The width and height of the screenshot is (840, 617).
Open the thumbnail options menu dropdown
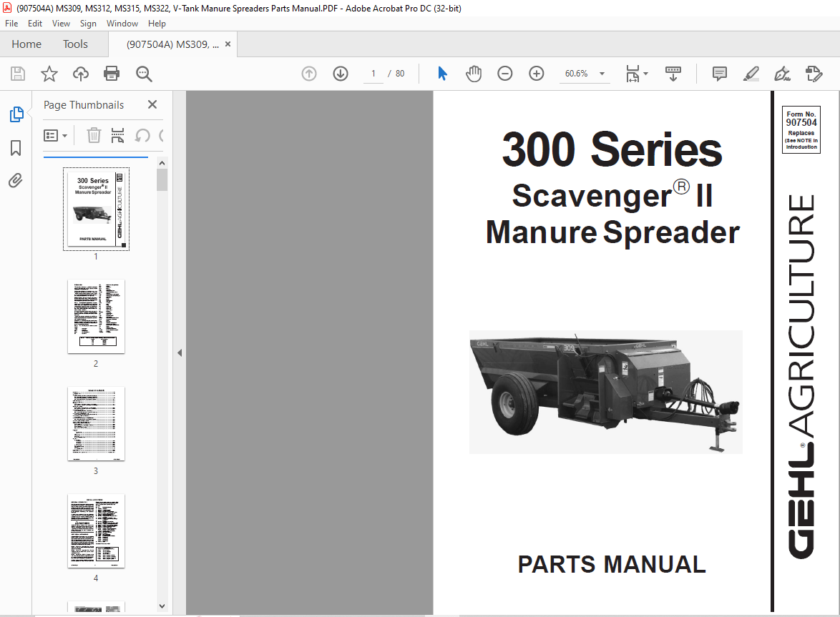(x=55, y=136)
